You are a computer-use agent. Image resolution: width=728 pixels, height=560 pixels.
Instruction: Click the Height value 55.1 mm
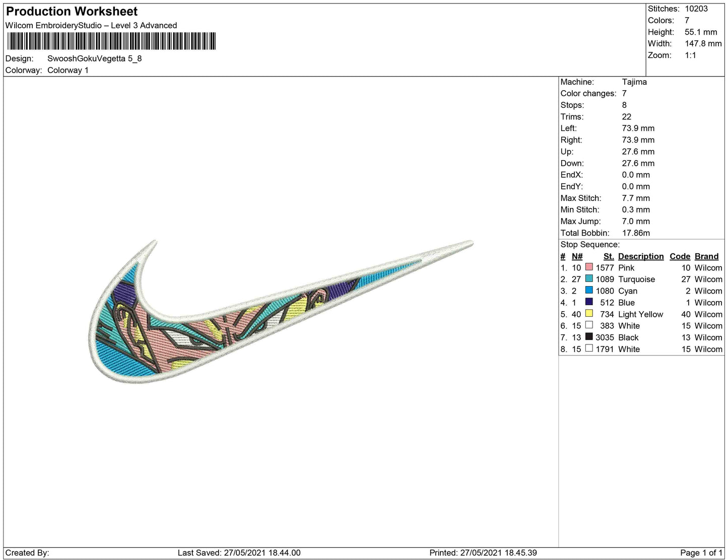701,32
